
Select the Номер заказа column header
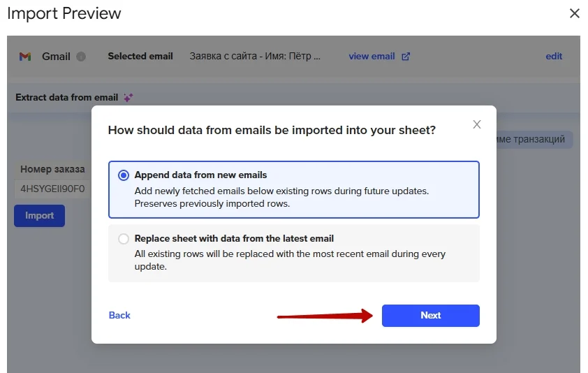coord(52,169)
